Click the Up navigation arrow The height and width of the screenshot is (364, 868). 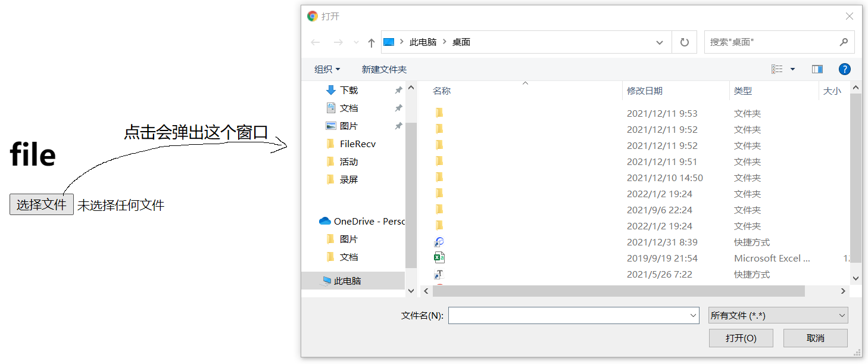(370, 42)
